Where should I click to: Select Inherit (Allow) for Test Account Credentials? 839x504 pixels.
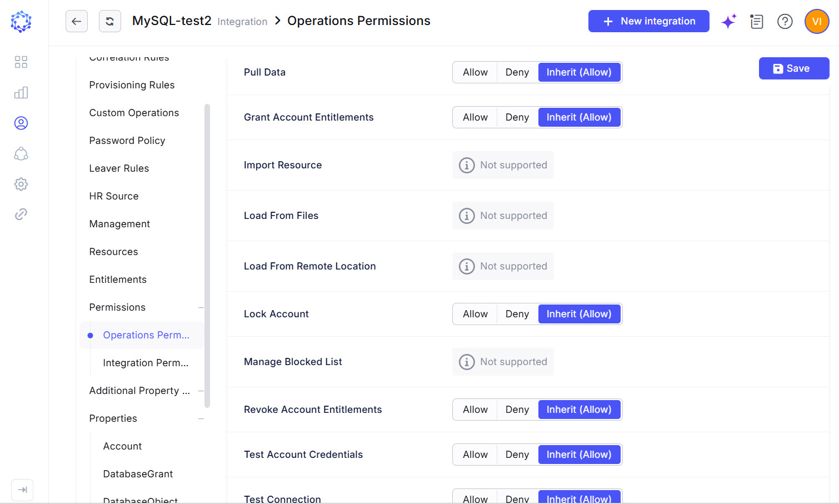(579, 455)
